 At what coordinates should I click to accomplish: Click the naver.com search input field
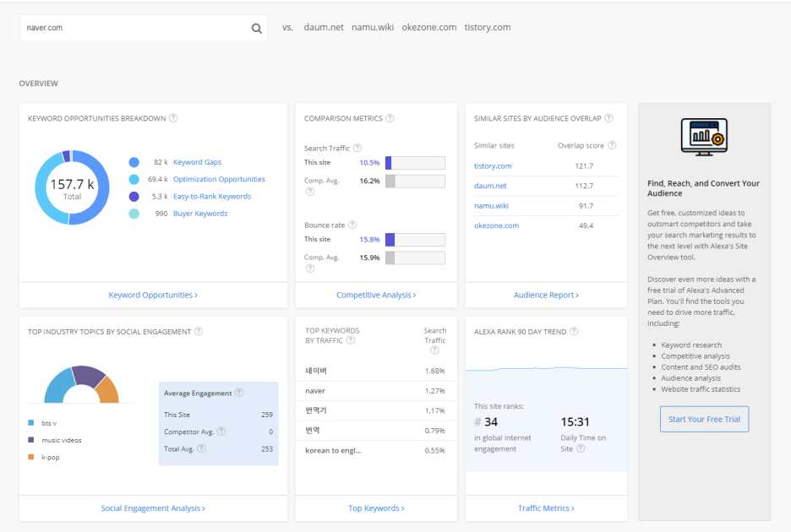pyautogui.click(x=144, y=28)
